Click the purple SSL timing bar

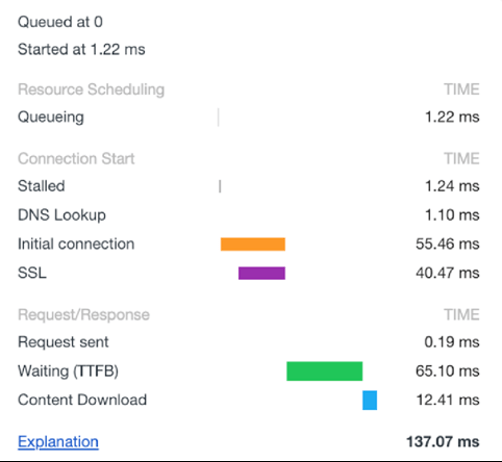pos(262,273)
